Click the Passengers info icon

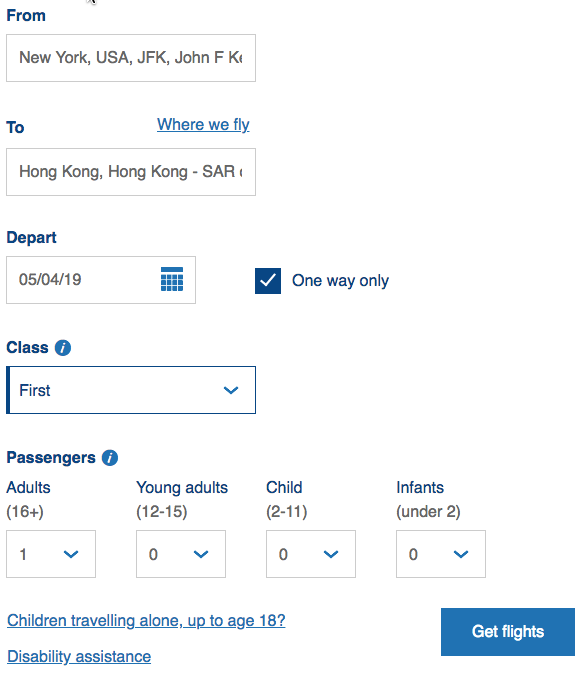pyautogui.click(x=110, y=458)
